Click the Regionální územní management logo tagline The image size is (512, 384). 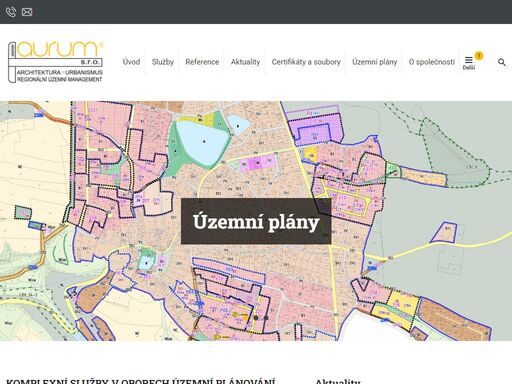[x=60, y=79]
